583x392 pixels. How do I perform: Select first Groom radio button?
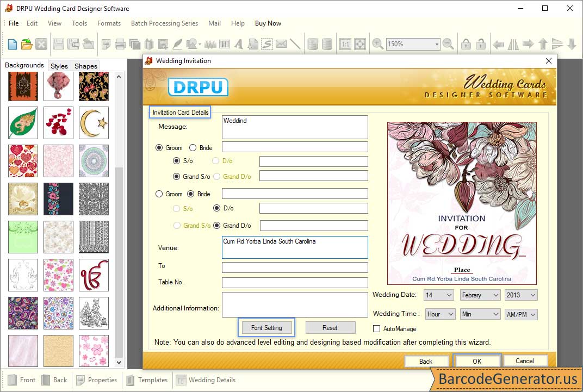[159, 147]
